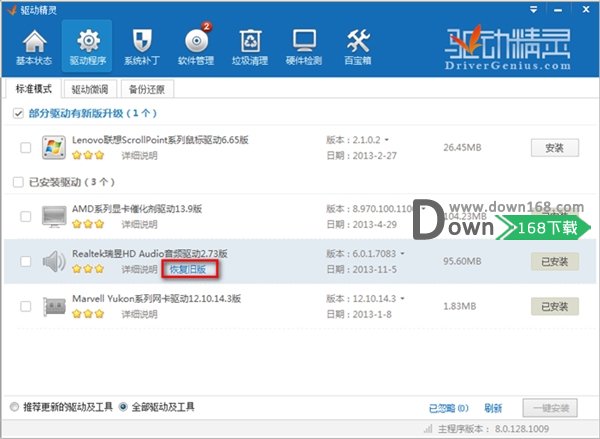Open the 基本状态 home section
The width and height of the screenshot is (600, 439).
click(x=34, y=47)
